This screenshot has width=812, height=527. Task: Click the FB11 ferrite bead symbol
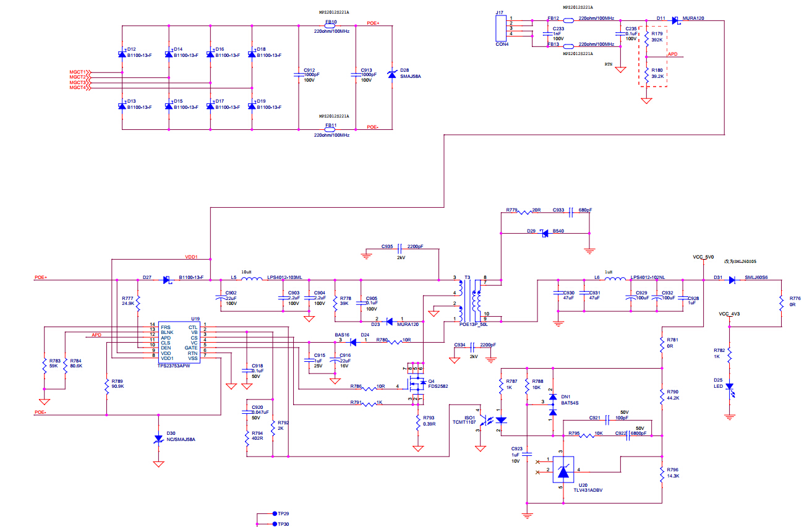pyautogui.click(x=330, y=129)
